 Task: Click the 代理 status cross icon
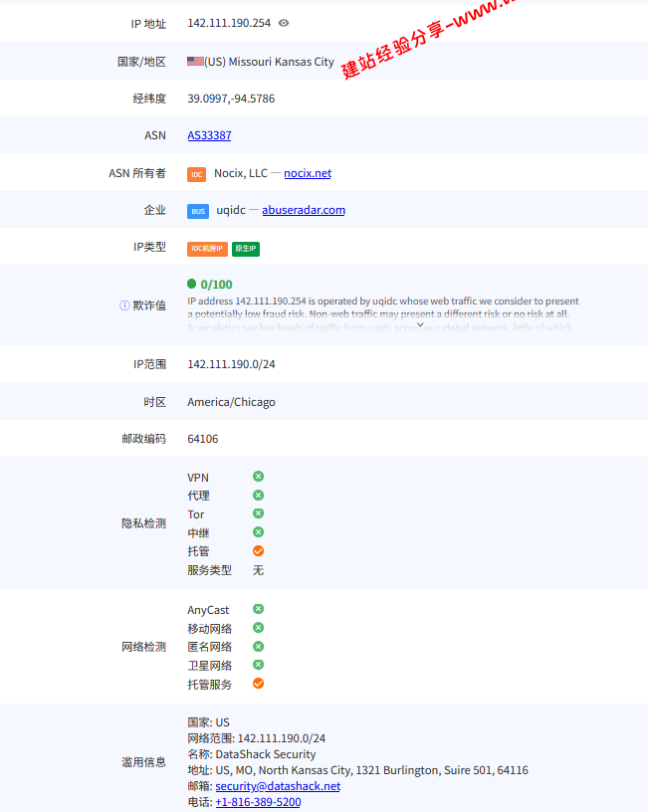pyautogui.click(x=258, y=496)
